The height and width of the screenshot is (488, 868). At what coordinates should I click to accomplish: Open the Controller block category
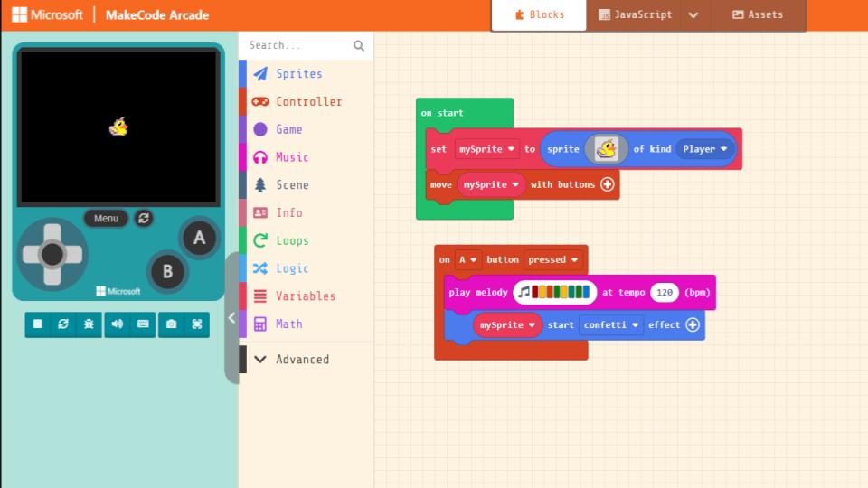tap(307, 101)
